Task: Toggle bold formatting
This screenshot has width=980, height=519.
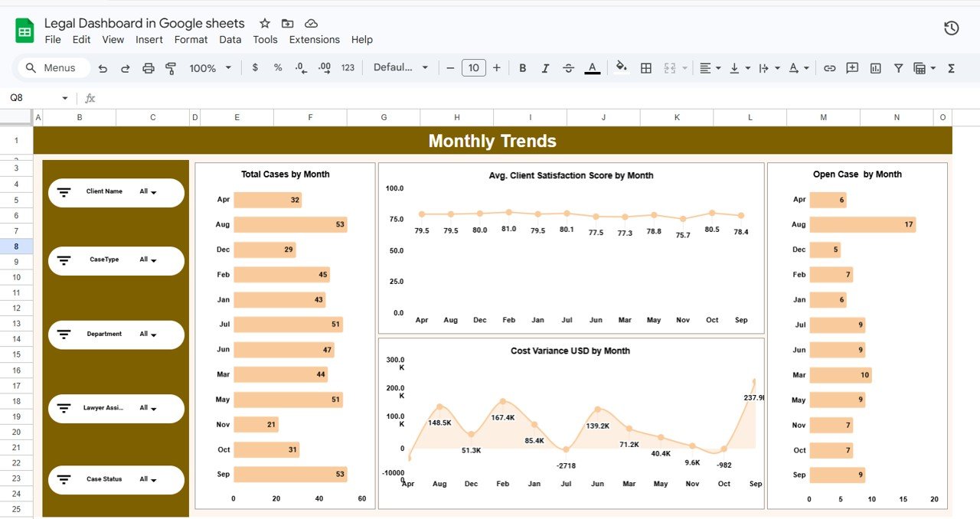Action: click(522, 67)
